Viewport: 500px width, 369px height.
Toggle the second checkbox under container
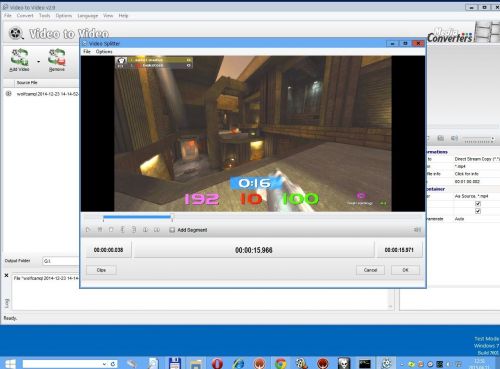point(478,211)
